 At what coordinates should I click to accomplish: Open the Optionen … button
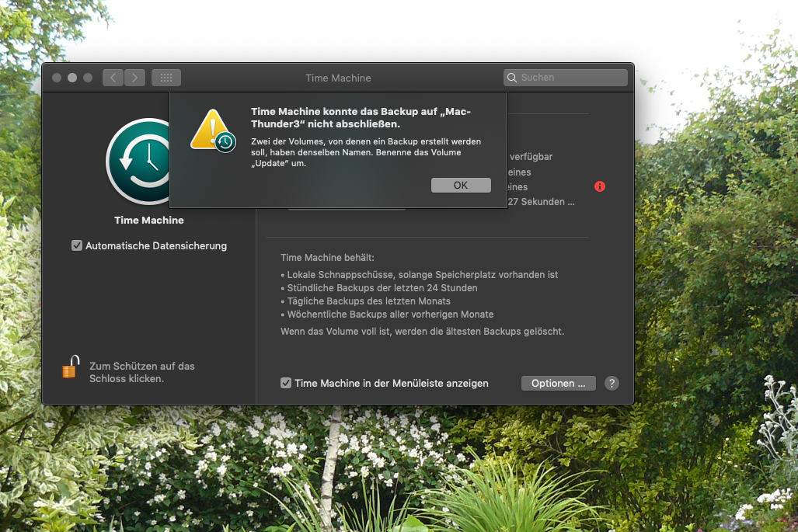click(559, 383)
